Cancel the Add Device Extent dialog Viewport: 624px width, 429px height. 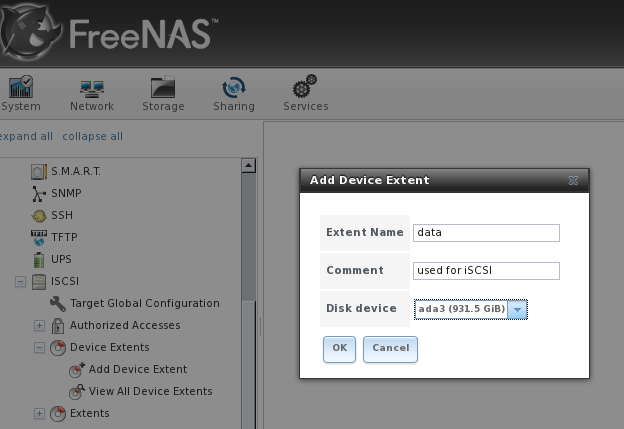tap(390, 349)
